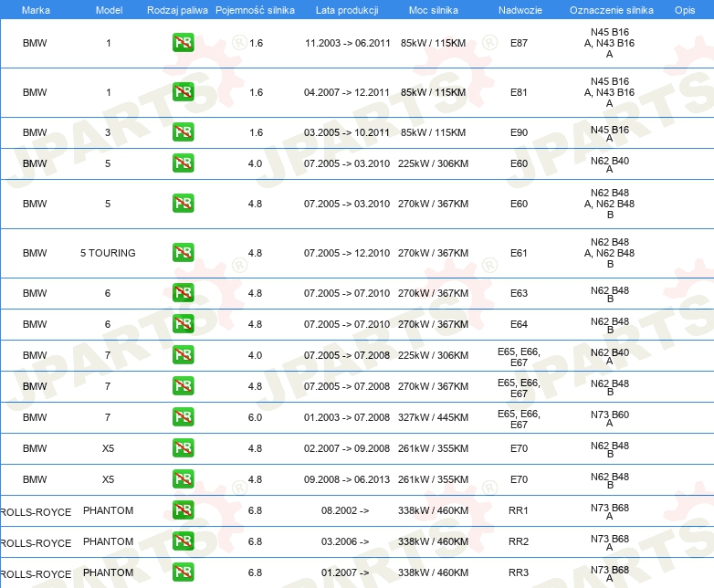Select the fuel icon in the 5 TOURING row
This screenshot has width=714, height=588.
point(183,253)
